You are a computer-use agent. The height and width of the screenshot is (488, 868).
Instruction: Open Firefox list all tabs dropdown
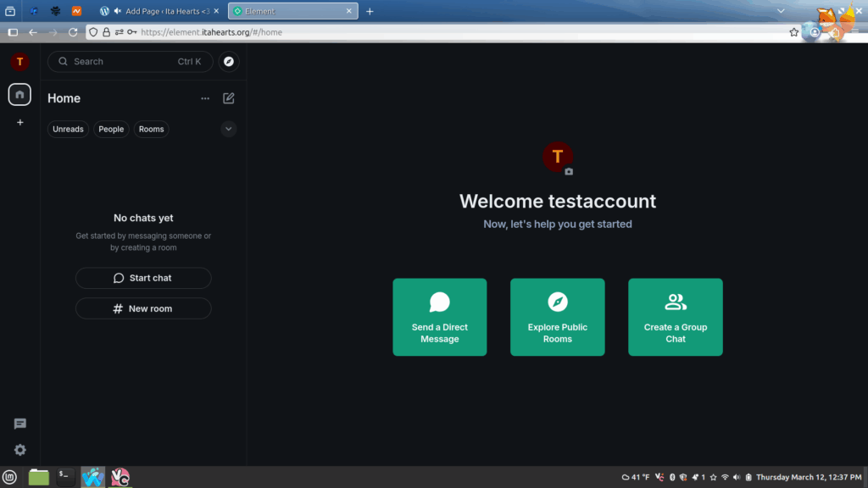[780, 11]
